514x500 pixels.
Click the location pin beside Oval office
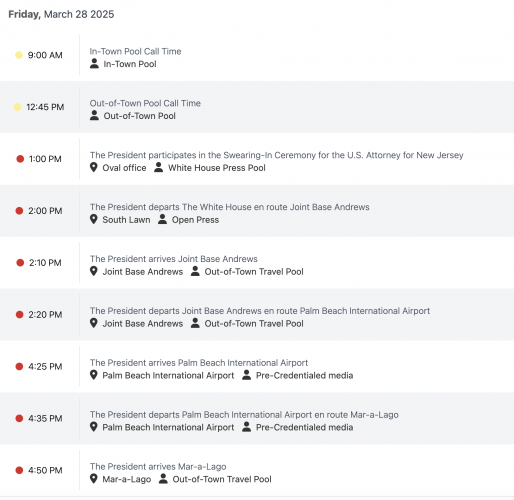(94, 167)
